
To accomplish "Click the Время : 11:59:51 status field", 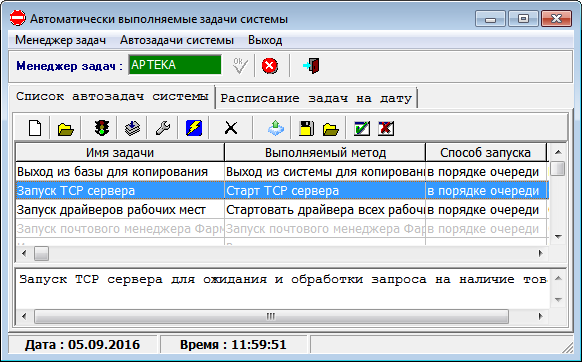I will pyautogui.click(x=233, y=345).
